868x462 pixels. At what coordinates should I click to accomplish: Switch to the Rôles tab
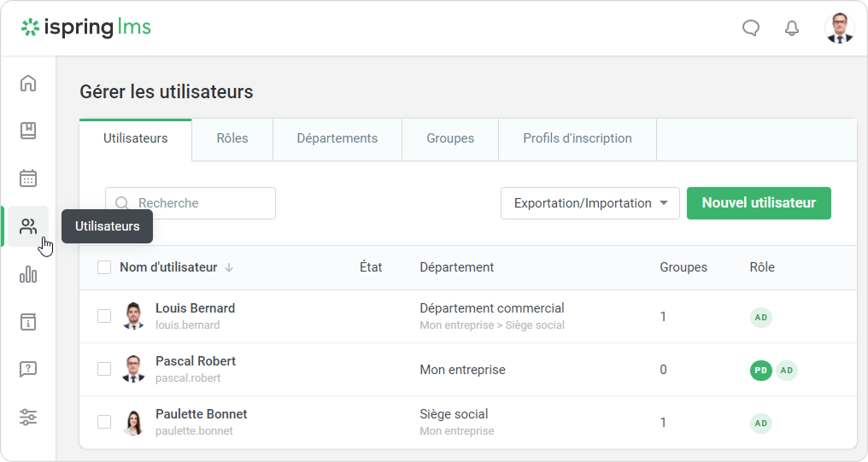(232, 138)
